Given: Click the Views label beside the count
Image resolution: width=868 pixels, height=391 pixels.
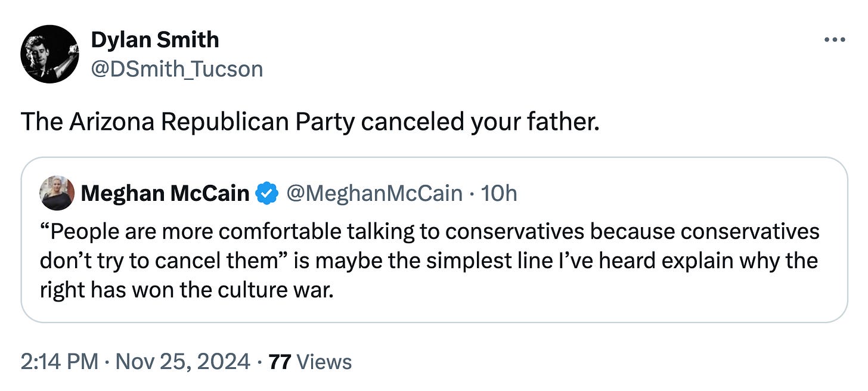Looking at the screenshot, I should pos(324,361).
